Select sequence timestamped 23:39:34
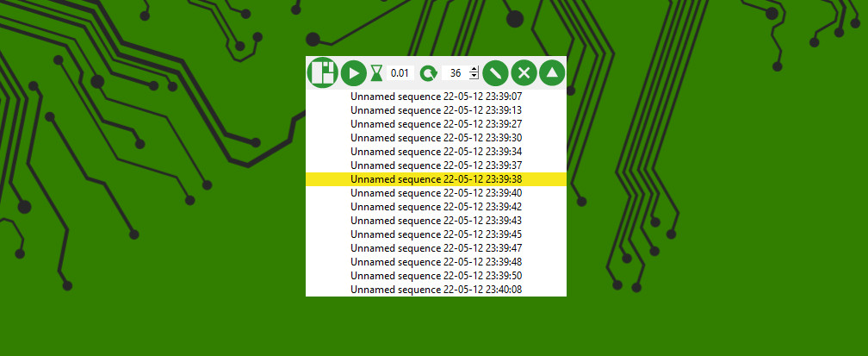This screenshot has height=356, width=868. point(437,152)
